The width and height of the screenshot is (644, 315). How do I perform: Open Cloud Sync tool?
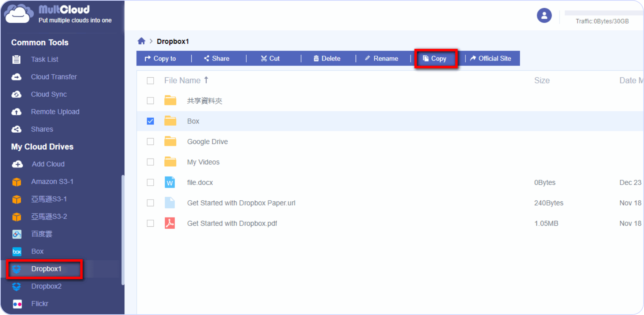(49, 94)
